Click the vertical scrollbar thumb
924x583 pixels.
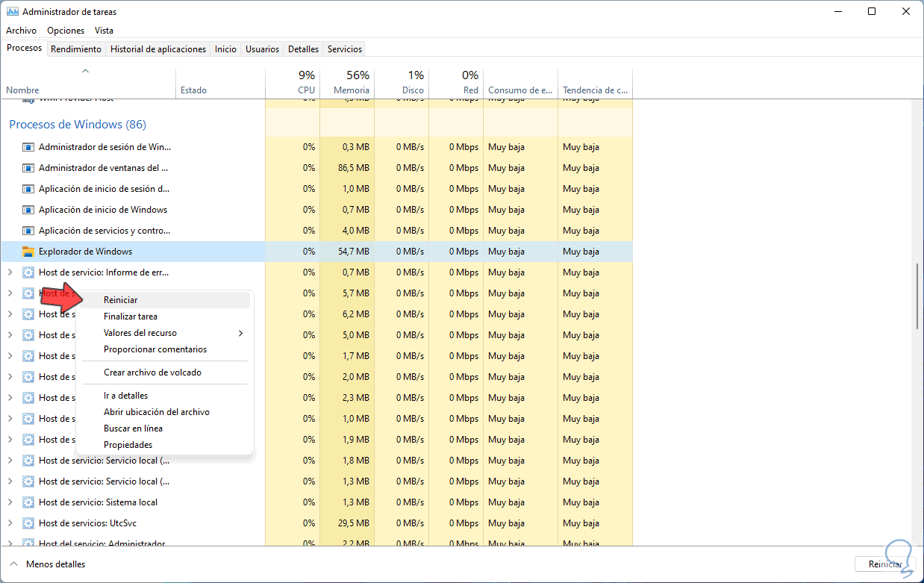(x=917, y=296)
